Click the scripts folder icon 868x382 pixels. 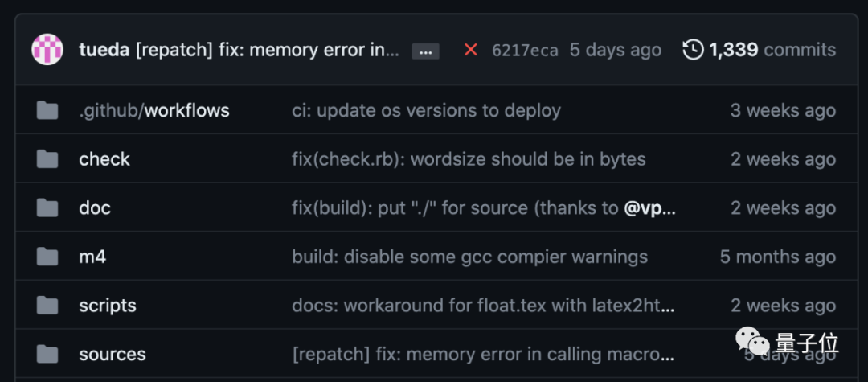[47, 305]
